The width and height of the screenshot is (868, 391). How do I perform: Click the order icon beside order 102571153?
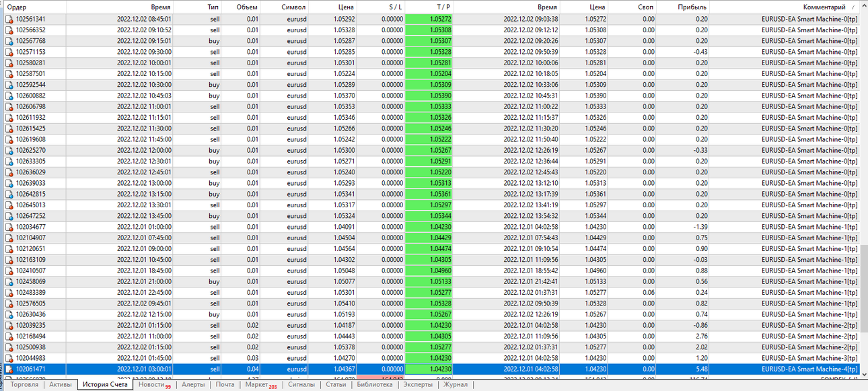(9, 52)
